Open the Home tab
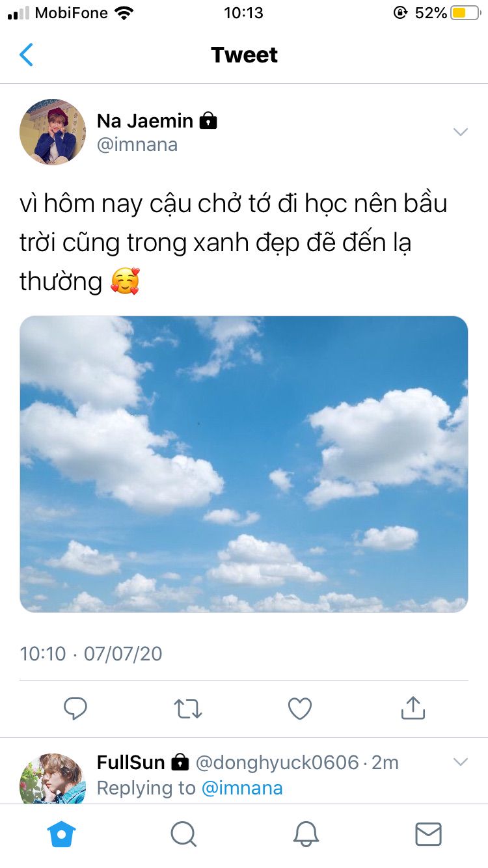Viewport: 488px width, 868px height. coord(62,834)
